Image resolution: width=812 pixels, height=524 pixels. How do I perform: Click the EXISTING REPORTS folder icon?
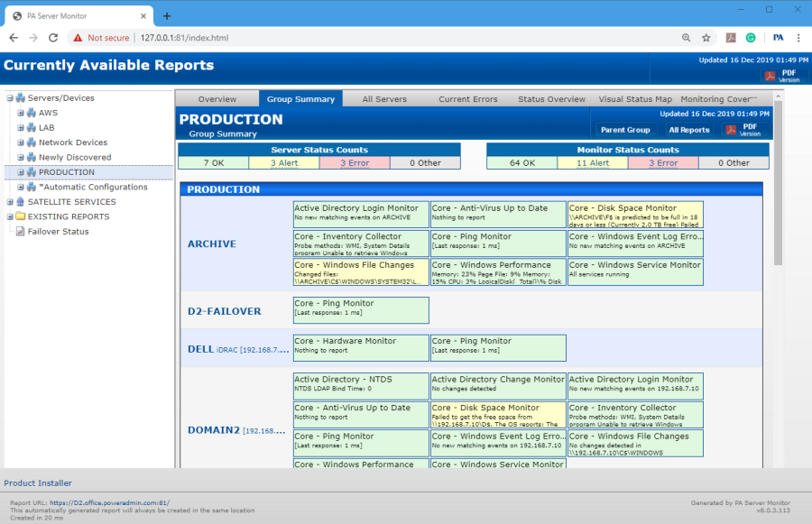point(20,216)
